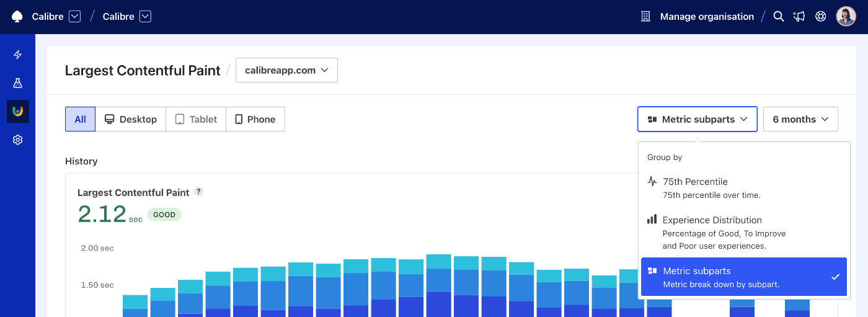Click the Calibre spade logo icon
Screen dimensions: 868x317
[x=17, y=17]
